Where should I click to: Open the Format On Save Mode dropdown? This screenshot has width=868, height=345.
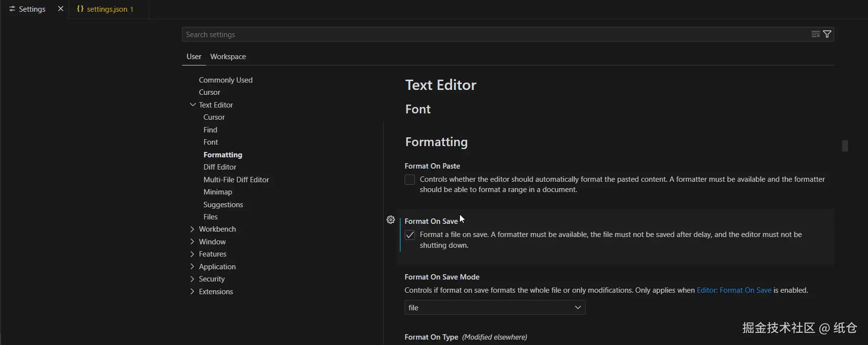[495, 307]
